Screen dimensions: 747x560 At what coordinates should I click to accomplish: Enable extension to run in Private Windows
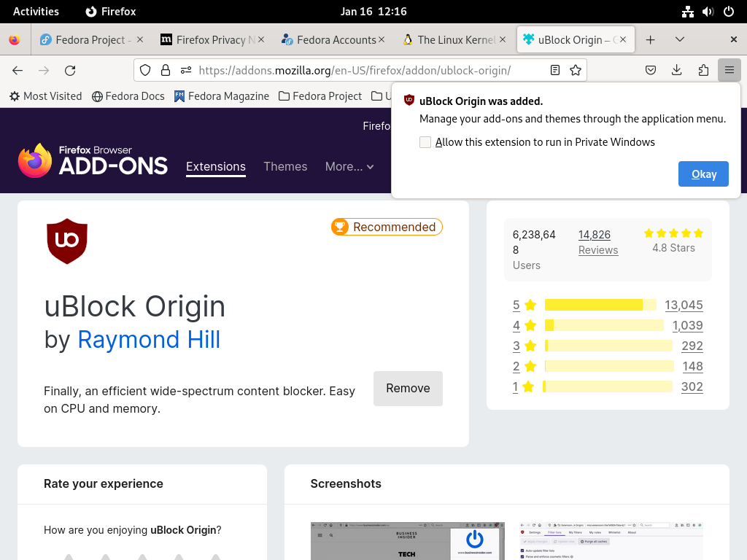[425, 142]
